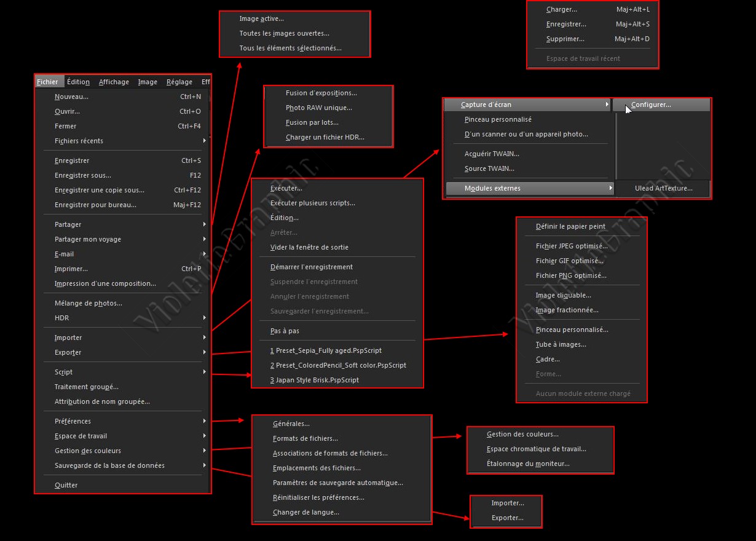Choose "Supprimer..." in the workspace submenu
The height and width of the screenshot is (541, 756).
click(x=565, y=39)
